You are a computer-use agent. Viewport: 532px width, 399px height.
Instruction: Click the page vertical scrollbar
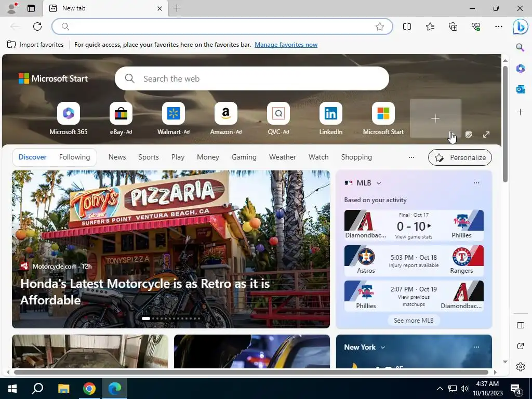pos(505,124)
